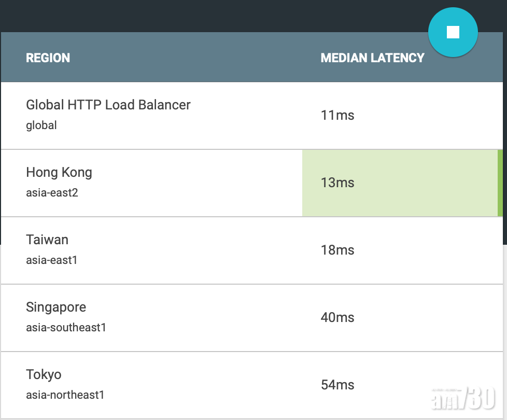Sort by the REGION column header
The height and width of the screenshot is (420, 507).
click(48, 58)
